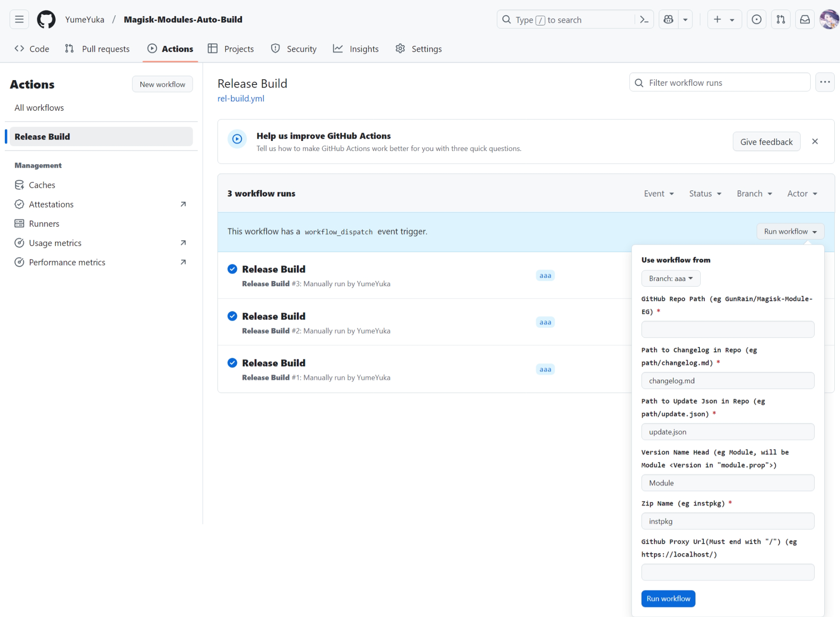Click the blue Run workflow button
This screenshot has width=840, height=617.
pyautogui.click(x=668, y=599)
